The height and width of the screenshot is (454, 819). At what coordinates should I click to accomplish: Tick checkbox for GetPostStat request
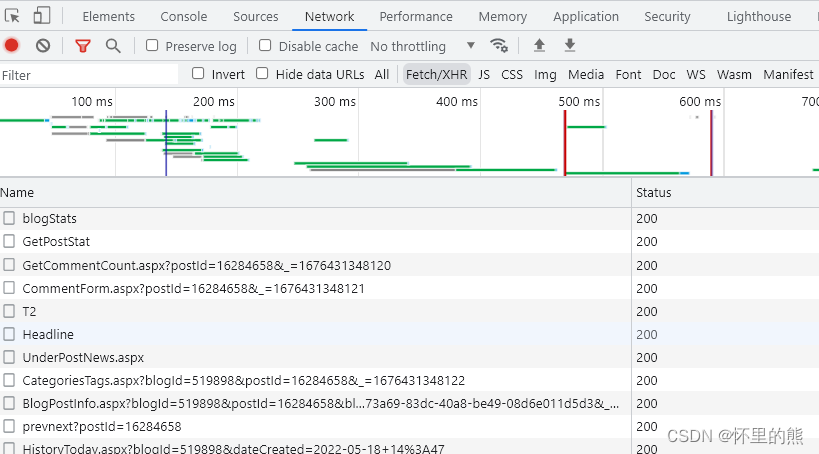click(9, 241)
